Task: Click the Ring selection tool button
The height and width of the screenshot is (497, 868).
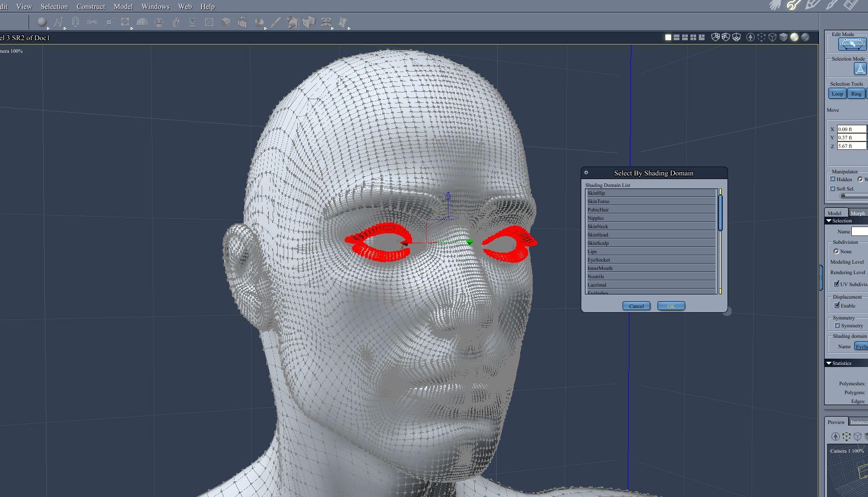Action: [x=856, y=93]
